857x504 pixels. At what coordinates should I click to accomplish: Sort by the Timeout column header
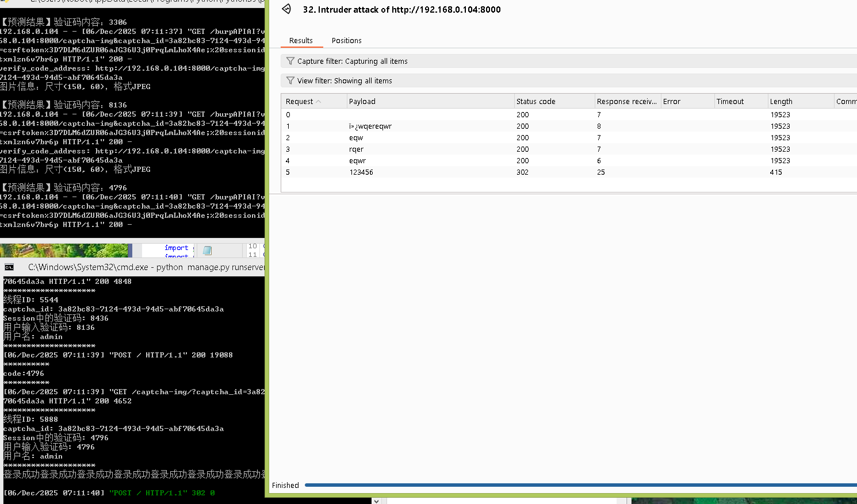click(741, 101)
